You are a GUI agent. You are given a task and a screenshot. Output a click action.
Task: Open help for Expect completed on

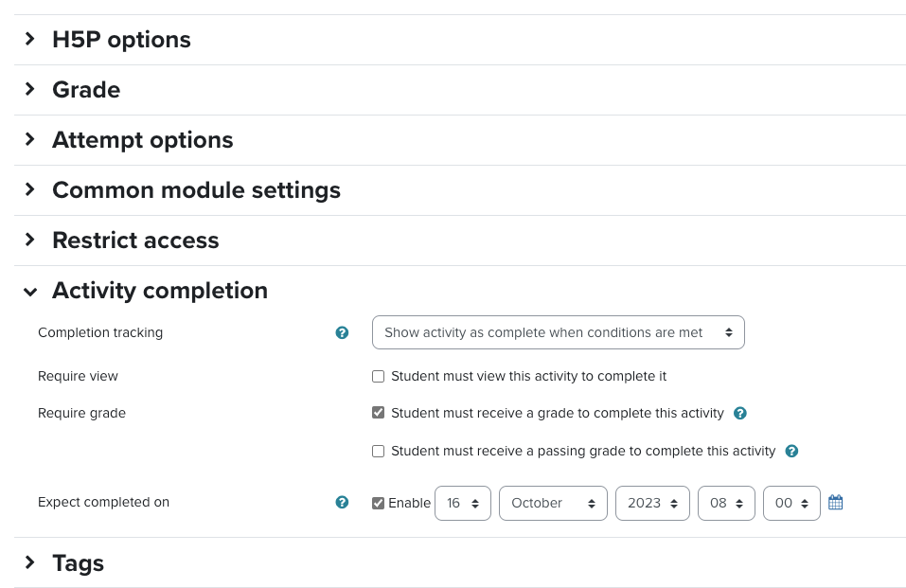tap(342, 503)
